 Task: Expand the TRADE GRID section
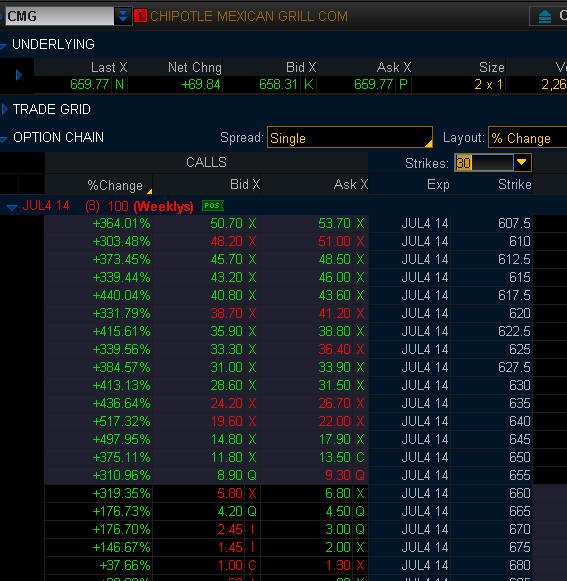[4, 109]
